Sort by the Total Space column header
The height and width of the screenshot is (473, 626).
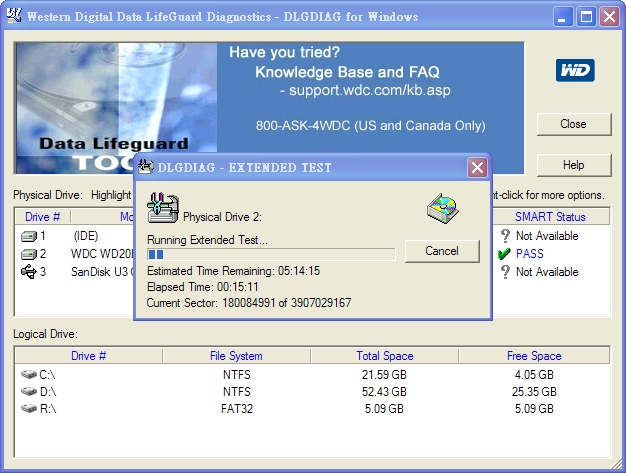[x=384, y=356]
